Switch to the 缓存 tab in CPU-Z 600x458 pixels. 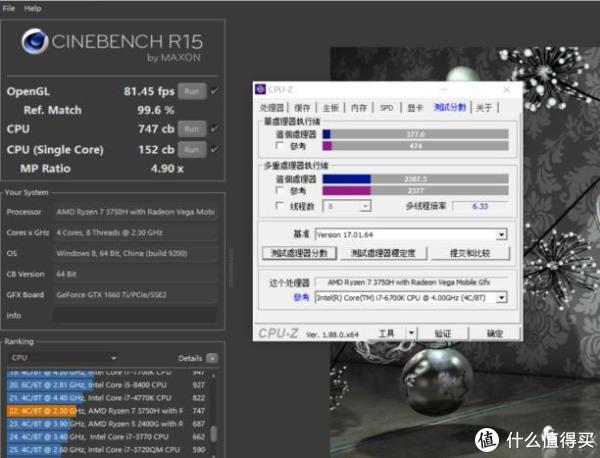(x=302, y=108)
